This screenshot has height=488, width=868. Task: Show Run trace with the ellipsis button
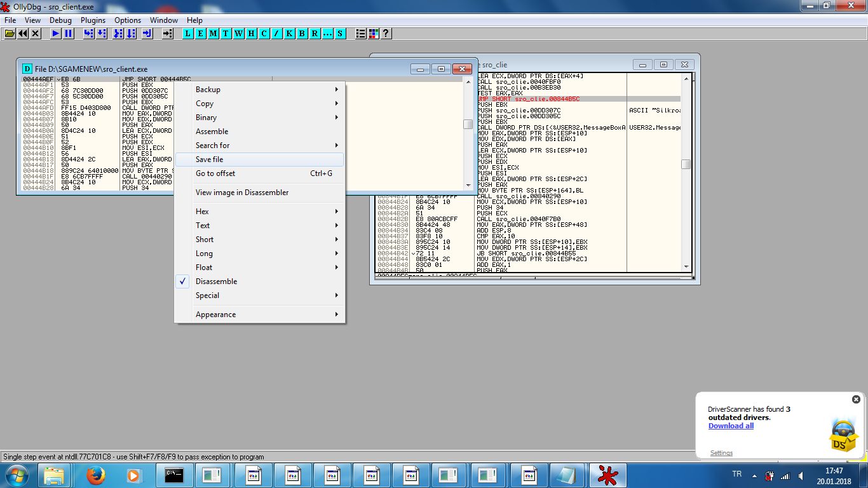pos(328,33)
